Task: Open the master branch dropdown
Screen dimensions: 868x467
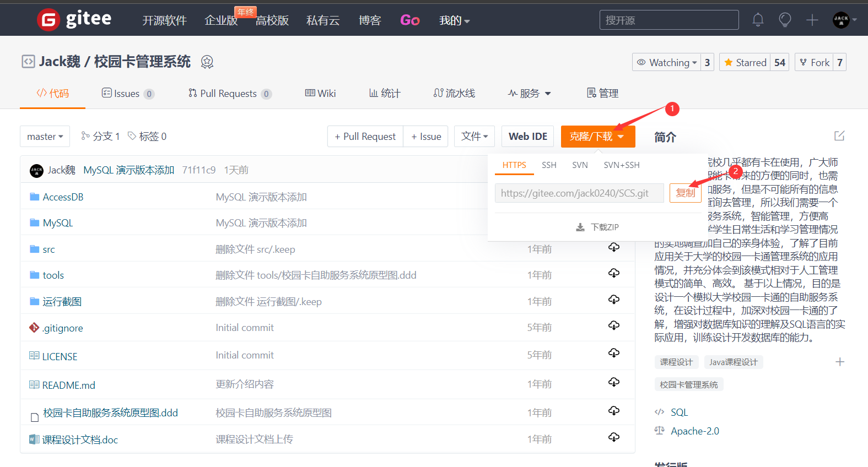Action: (45, 137)
